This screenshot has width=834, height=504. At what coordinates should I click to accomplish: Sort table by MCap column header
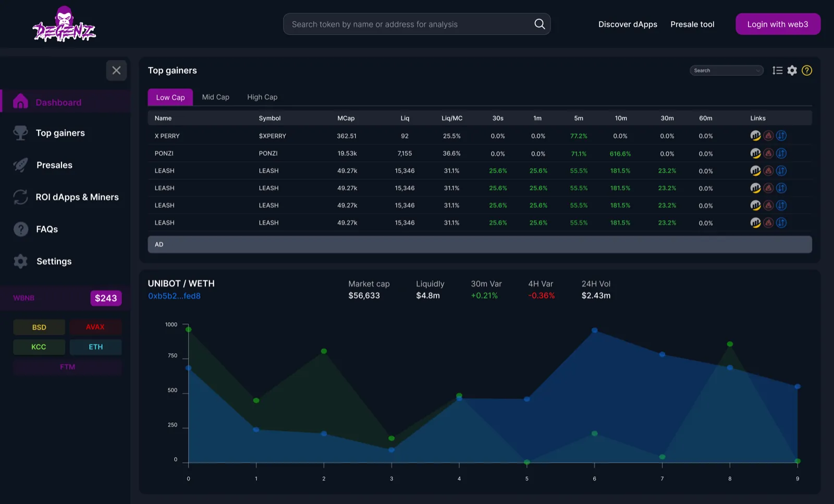(346, 118)
